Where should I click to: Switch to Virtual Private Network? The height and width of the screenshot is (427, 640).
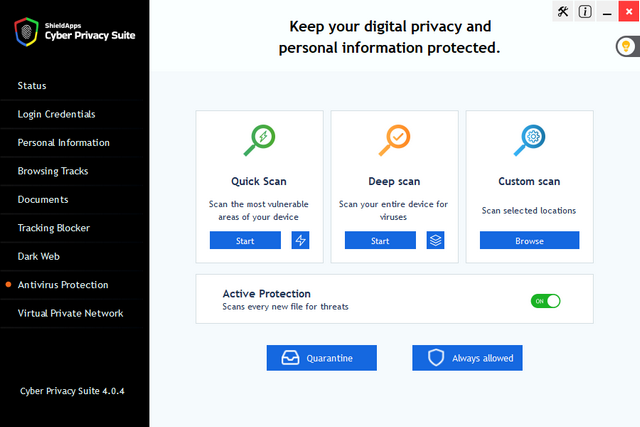click(x=70, y=313)
